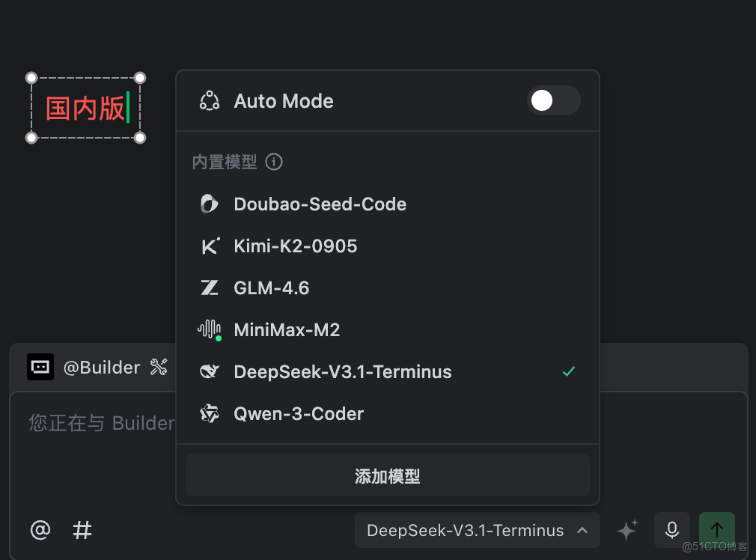Click the GLM-4.6 model icon
The width and height of the screenshot is (756, 560).
coord(210,288)
